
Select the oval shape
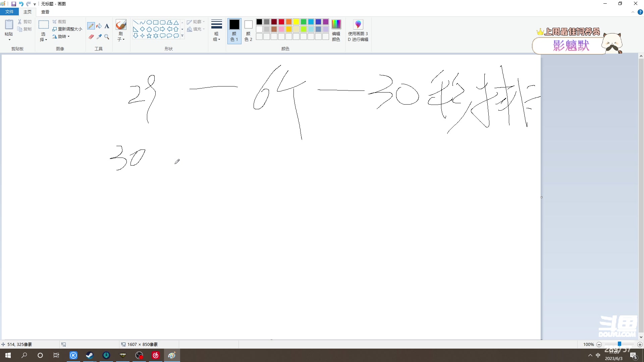tap(149, 22)
